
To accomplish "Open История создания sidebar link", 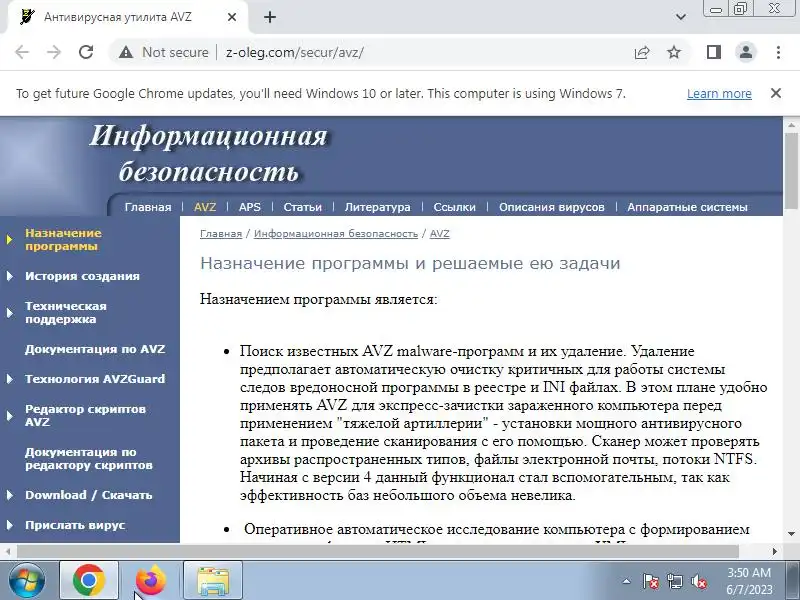I will click(x=82, y=276).
